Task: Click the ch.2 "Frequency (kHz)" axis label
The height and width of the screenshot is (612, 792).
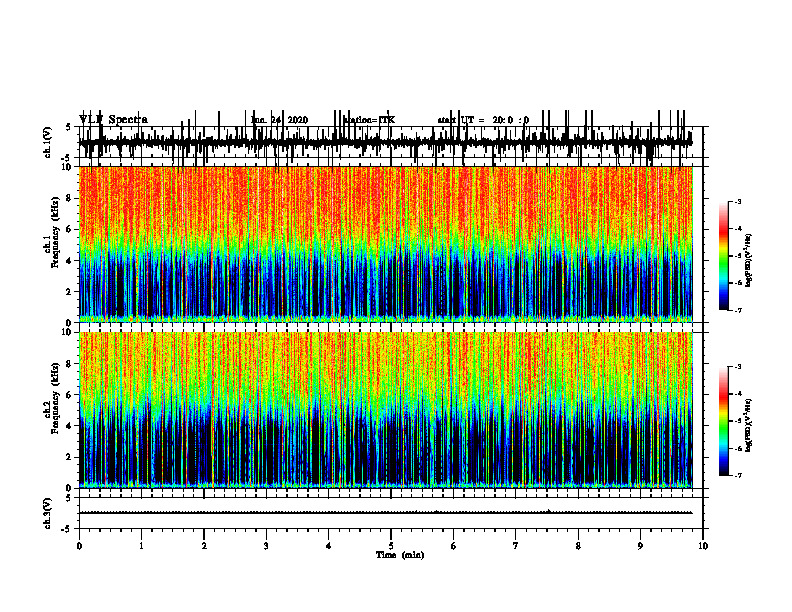Action: 55,398
